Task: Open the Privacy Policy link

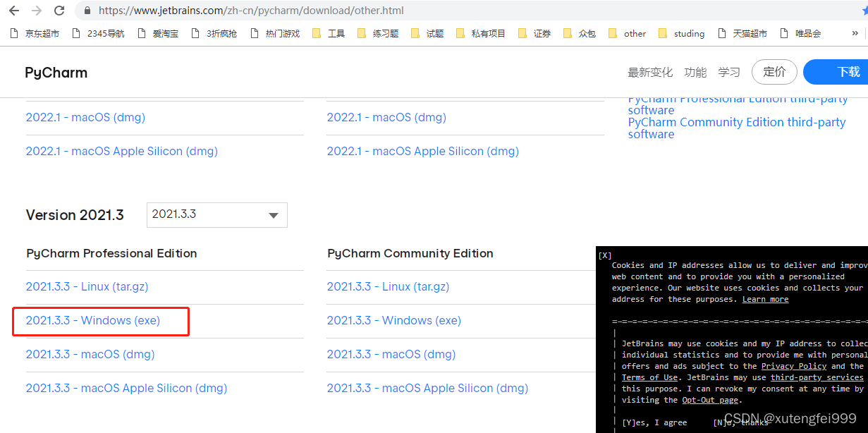Action: (x=794, y=366)
